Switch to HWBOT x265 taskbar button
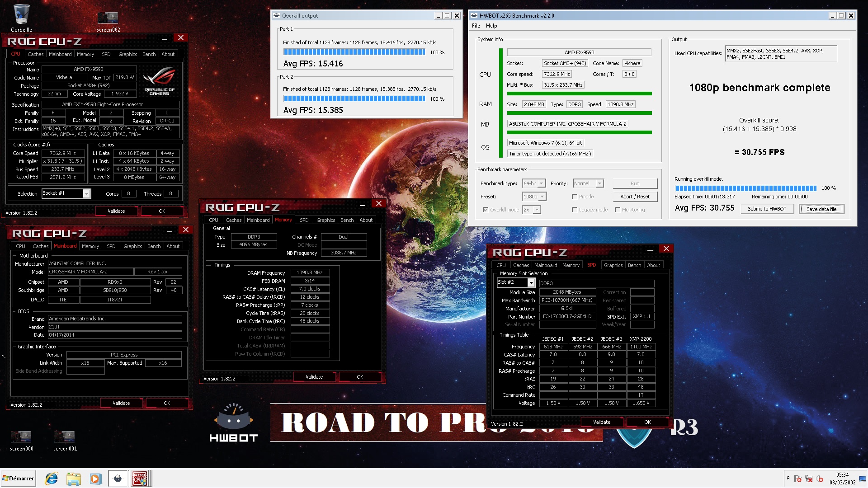Image resolution: width=868 pixels, height=488 pixels. pyautogui.click(x=118, y=479)
